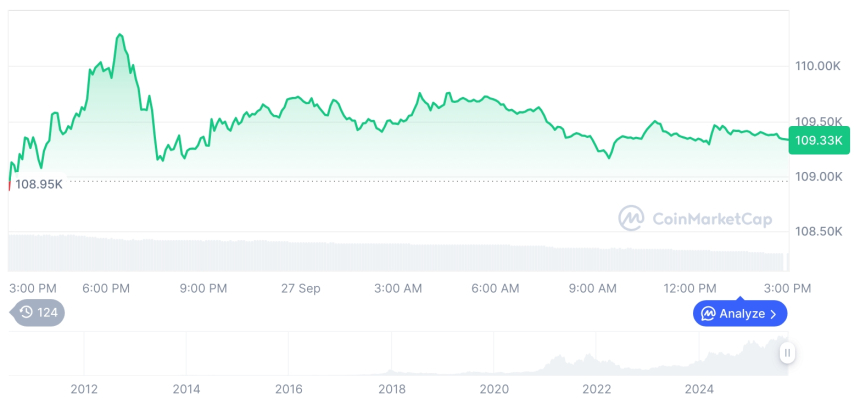Click the 110.00K price axis label
The image size is (860, 401).
pos(817,66)
